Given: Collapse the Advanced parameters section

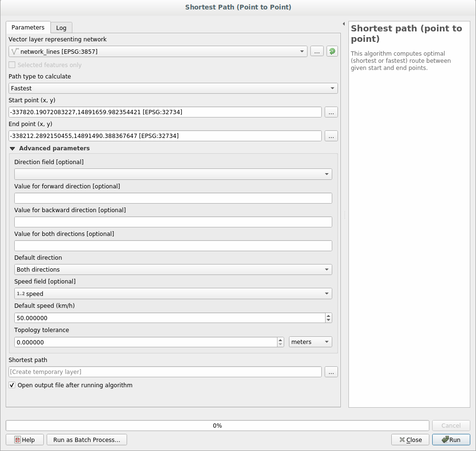Looking at the screenshot, I should 12,148.
